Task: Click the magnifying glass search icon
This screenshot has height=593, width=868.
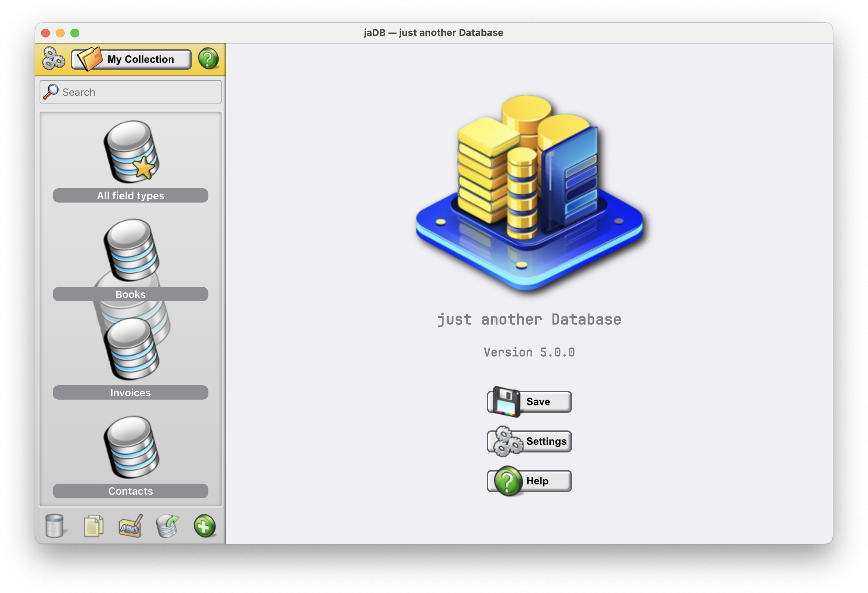Action: click(x=51, y=91)
